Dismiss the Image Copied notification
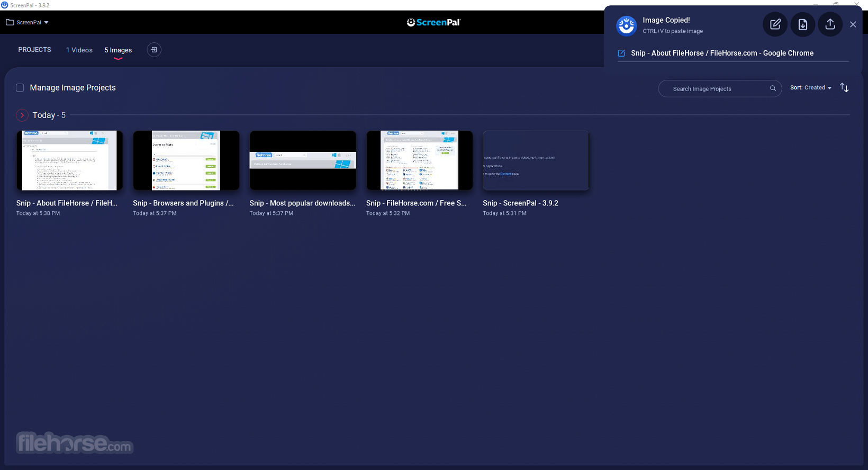 853,24
